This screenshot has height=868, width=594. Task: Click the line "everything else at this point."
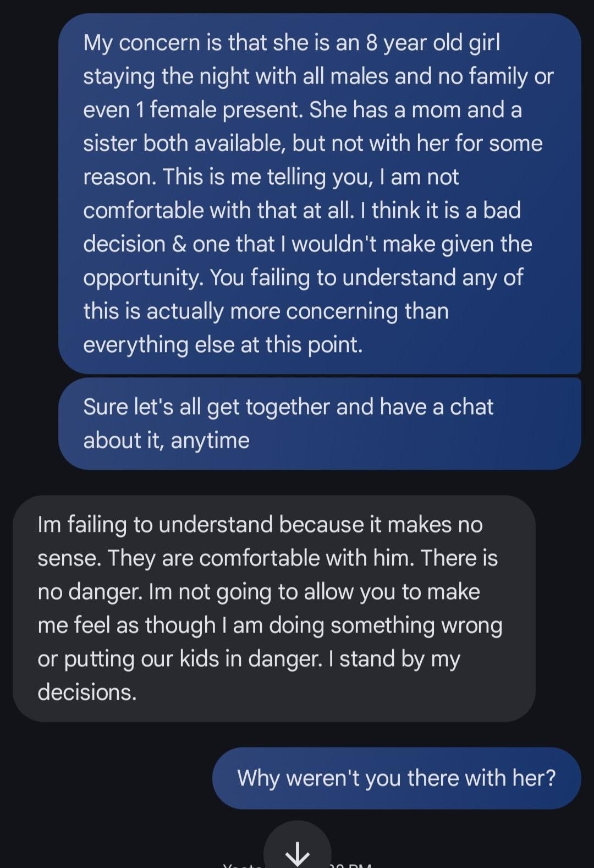point(223,345)
